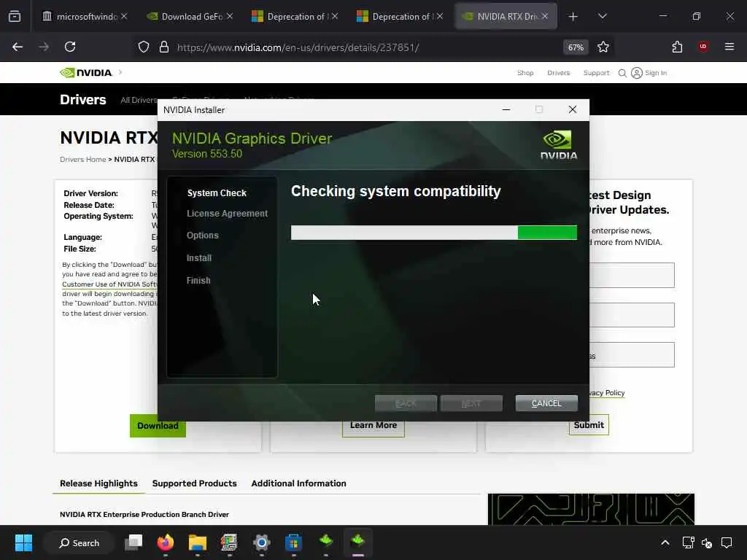Bookmark this page with the star icon
747x560 pixels.
pos(603,47)
